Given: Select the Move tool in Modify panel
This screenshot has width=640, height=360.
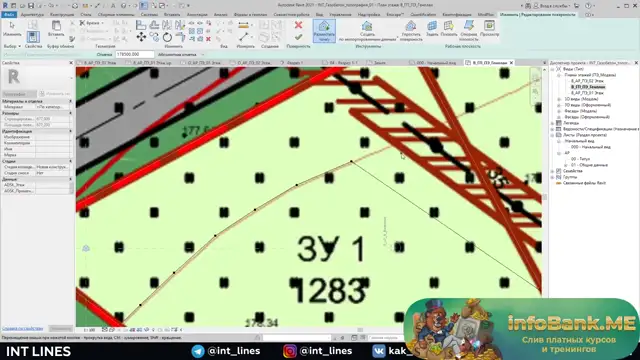Looking at the screenshot, I should pyautogui.click(x=141, y=37).
